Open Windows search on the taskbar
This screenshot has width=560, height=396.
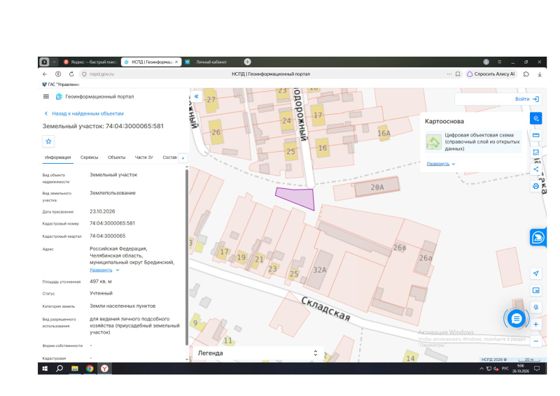59,368
